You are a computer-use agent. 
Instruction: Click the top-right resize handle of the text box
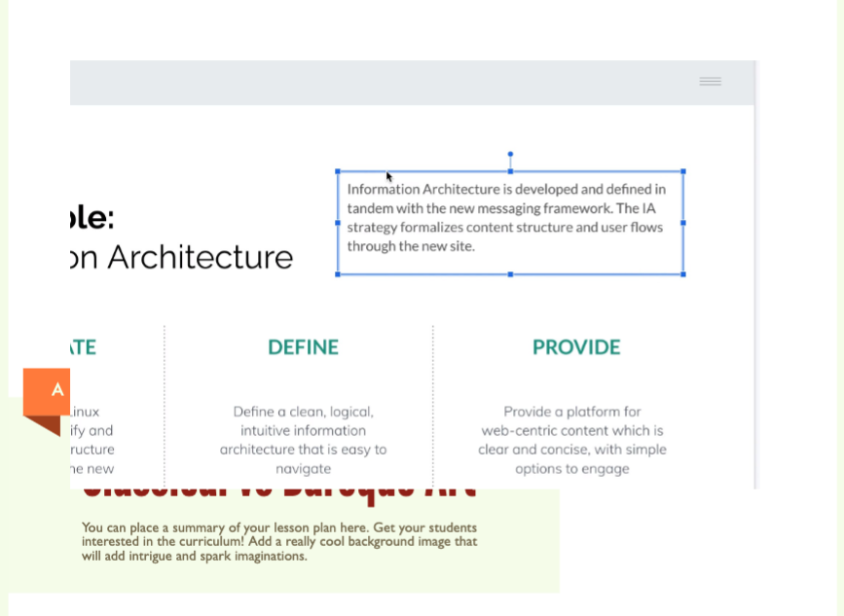[x=683, y=171]
